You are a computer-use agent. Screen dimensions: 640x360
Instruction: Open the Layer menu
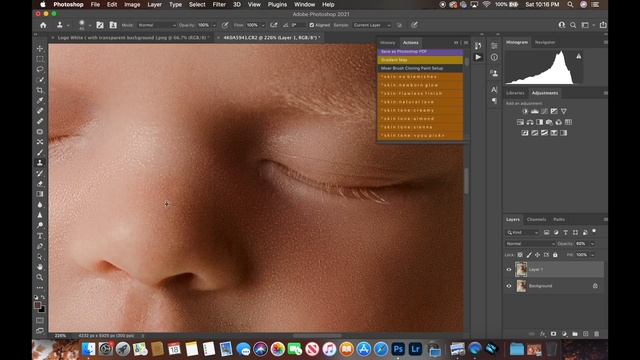[x=154, y=4]
